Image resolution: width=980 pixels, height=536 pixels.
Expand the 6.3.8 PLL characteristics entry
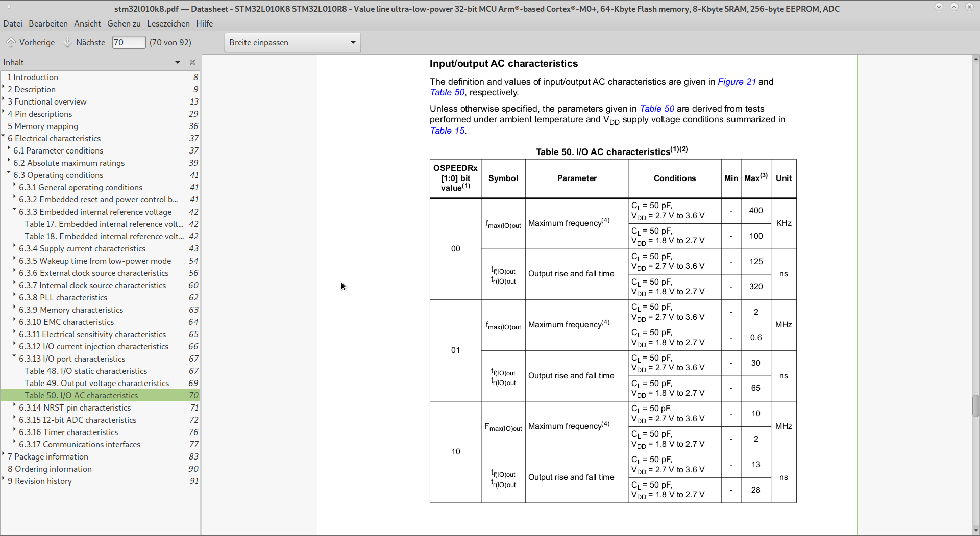(15, 295)
